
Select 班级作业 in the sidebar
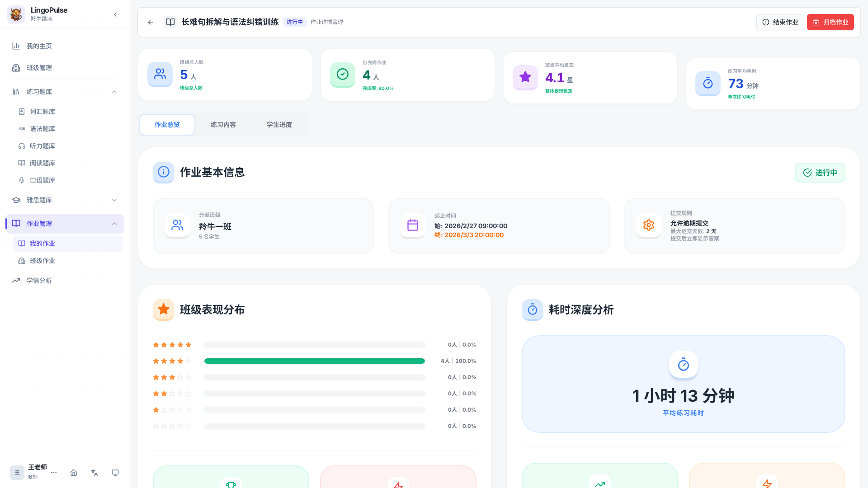(67, 261)
